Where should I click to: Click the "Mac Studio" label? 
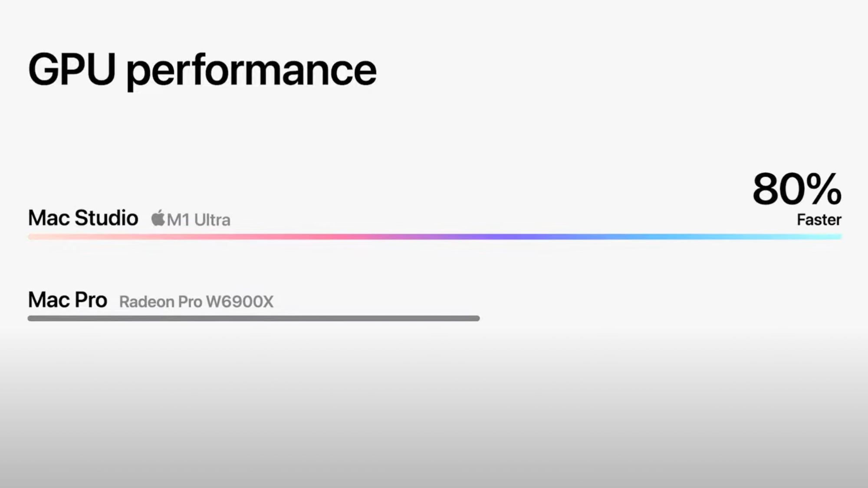click(x=83, y=218)
